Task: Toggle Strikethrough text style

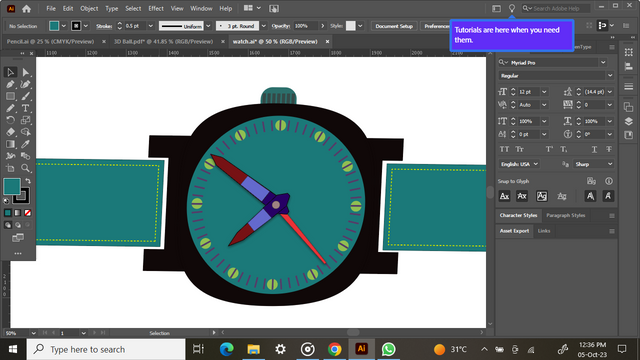Action: point(609,149)
